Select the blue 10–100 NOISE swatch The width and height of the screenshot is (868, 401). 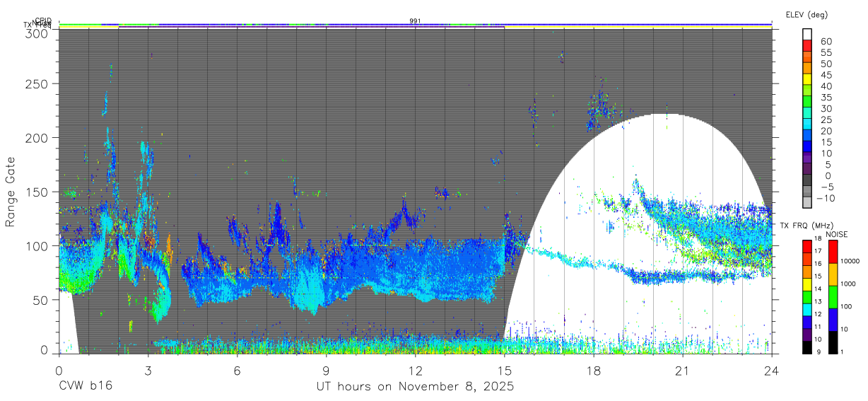click(833, 319)
